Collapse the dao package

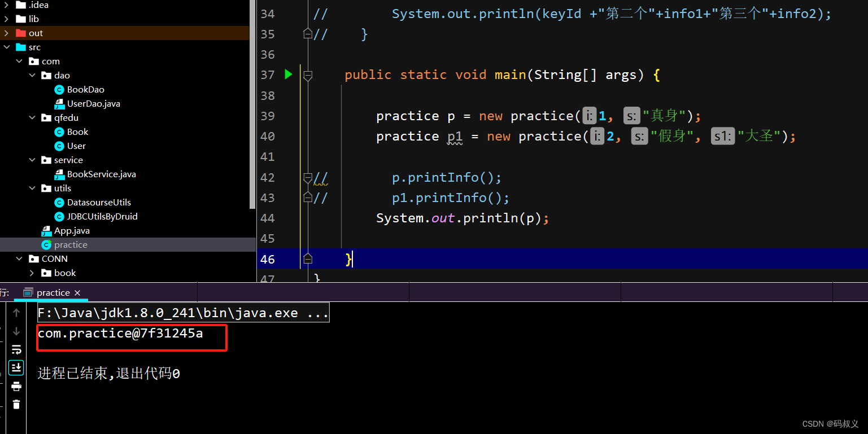tap(32, 76)
